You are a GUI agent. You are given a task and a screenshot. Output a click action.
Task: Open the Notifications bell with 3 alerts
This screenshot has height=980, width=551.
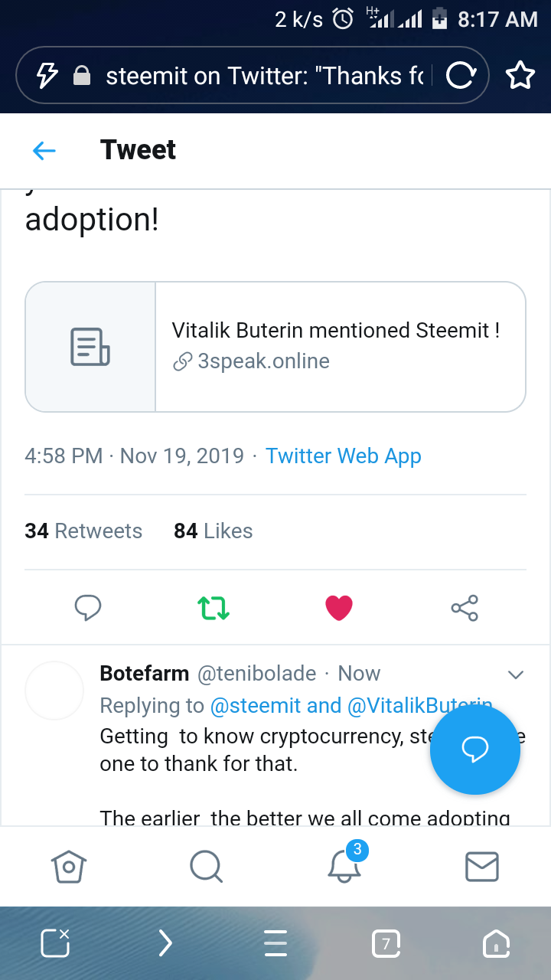pos(344,865)
